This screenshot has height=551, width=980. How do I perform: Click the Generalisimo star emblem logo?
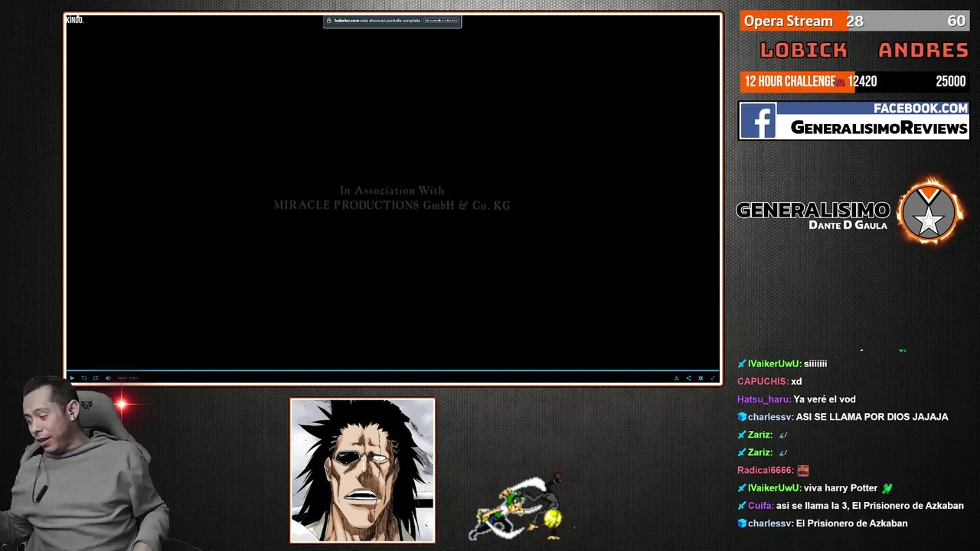coord(929,212)
